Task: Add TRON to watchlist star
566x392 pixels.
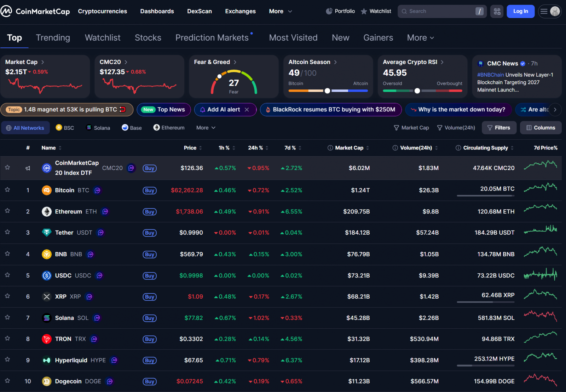Action: pyautogui.click(x=7, y=338)
